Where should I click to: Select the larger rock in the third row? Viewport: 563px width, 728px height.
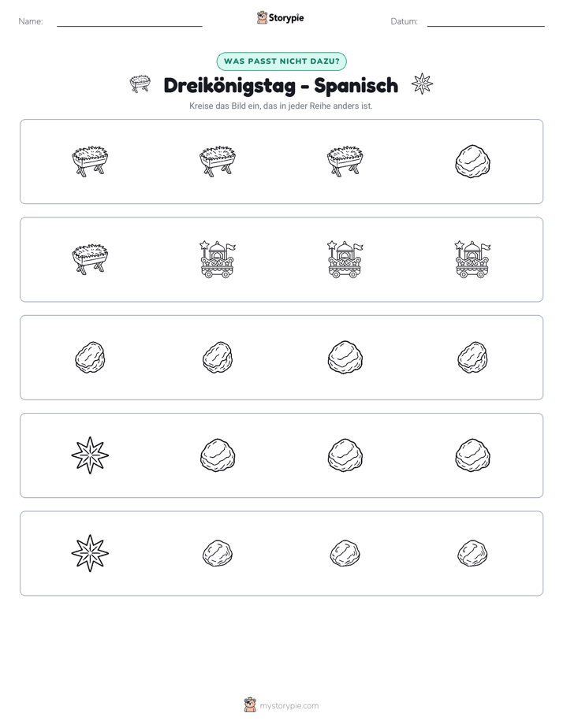coord(345,357)
